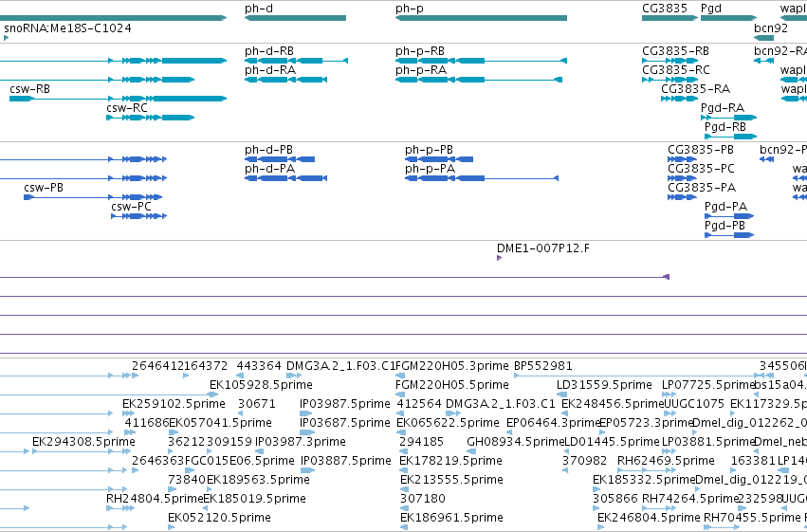Open the FGM220H05.5prime EST label
Image resolution: width=807 pixels, height=532 pixels.
click(x=452, y=385)
